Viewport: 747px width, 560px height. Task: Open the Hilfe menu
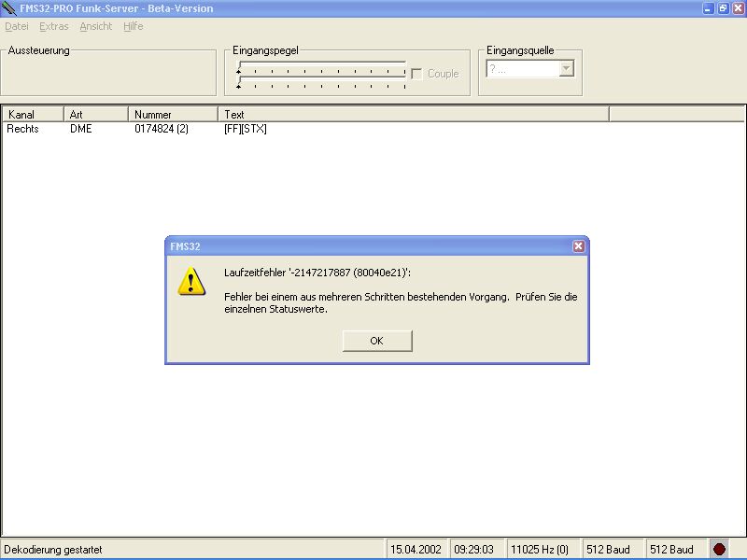[133, 26]
